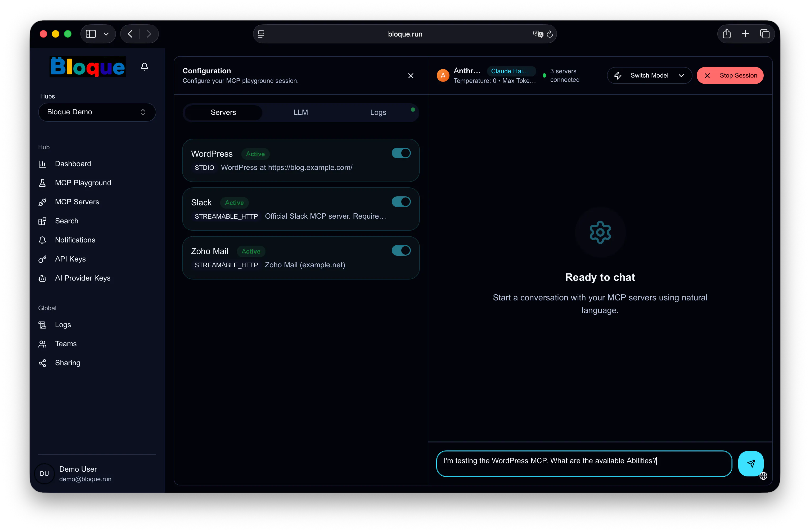The height and width of the screenshot is (532, 810).
Task: Click the WordPress Active status badge
Action: (x=255, y=154)
